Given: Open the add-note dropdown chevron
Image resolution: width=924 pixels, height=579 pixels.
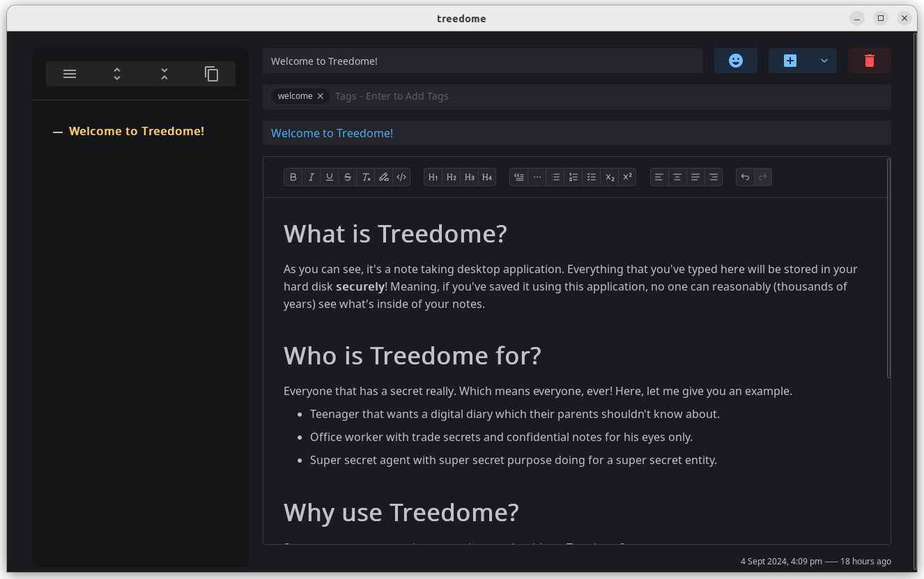Looking at the screenshot, I should click(x=823, y=61).
